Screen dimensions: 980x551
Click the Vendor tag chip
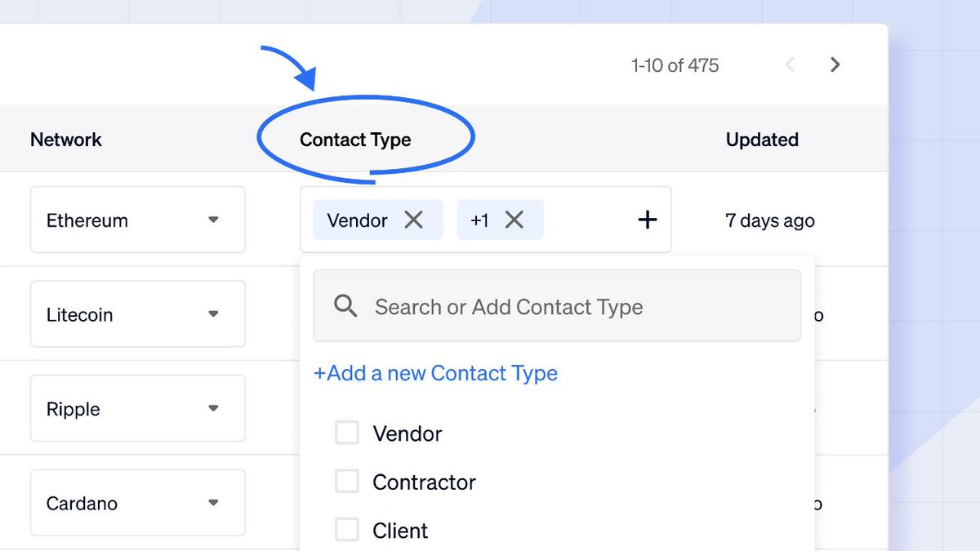tap(378, 220)
